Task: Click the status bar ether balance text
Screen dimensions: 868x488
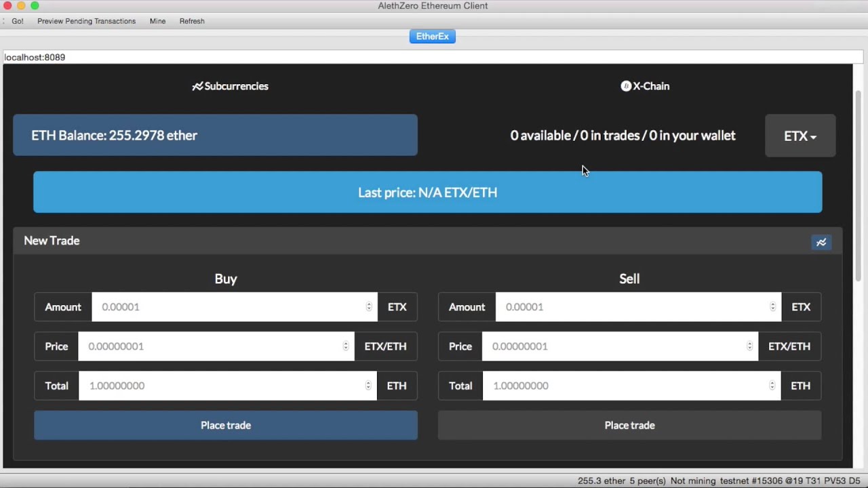Action: [601, 481]
